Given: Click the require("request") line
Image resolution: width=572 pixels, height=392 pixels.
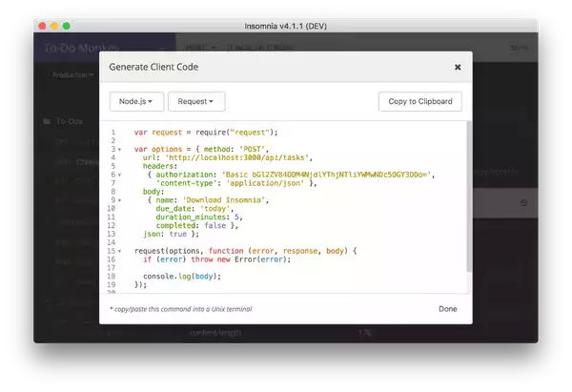Looking at the screenshot, I should (x=206, y=133).
